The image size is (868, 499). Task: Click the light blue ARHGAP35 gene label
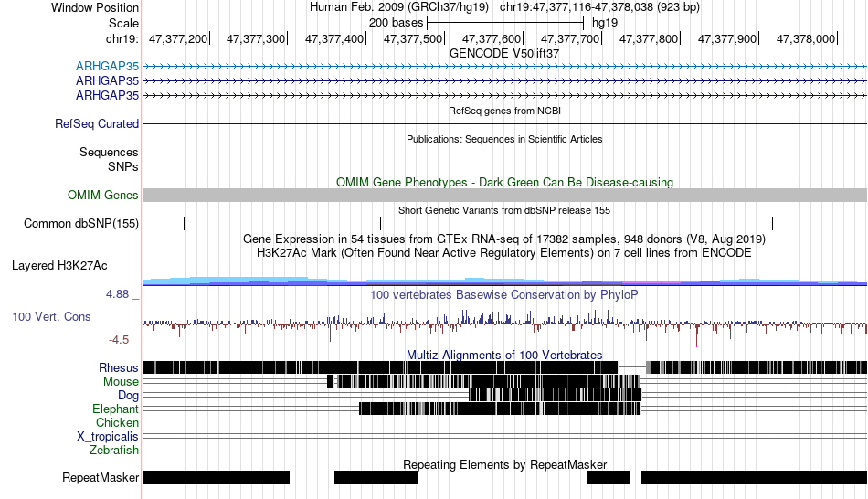pyautogui.click(x=108, y=67)
